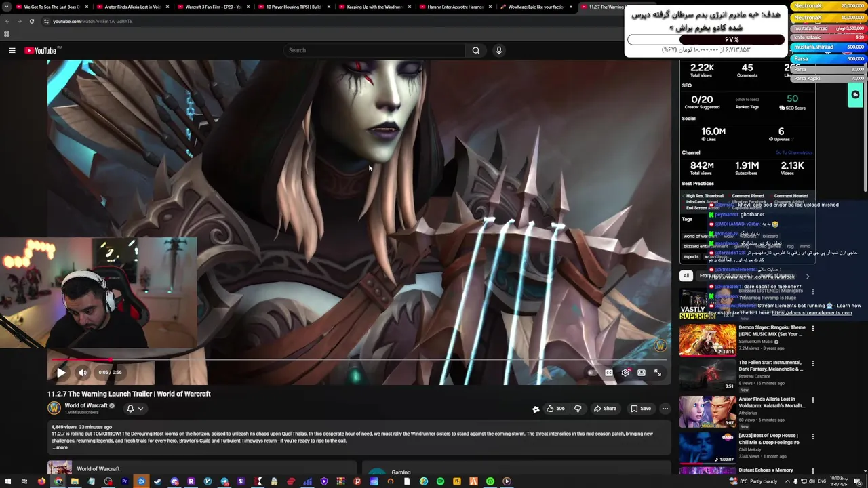This screenshot has height=488, width=868.
Task: Open the Distant Echoes x Memory title
Action: coord(766,470)
